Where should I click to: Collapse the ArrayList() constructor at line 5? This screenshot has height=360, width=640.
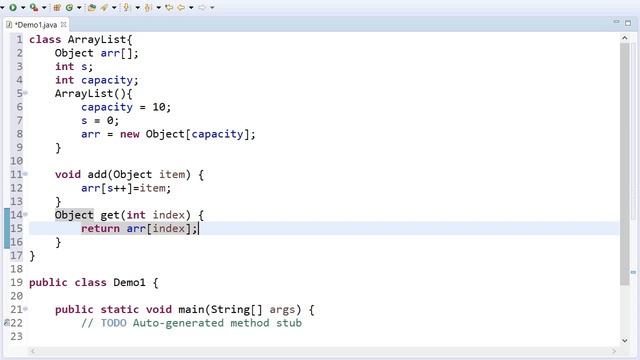point(25,93)
